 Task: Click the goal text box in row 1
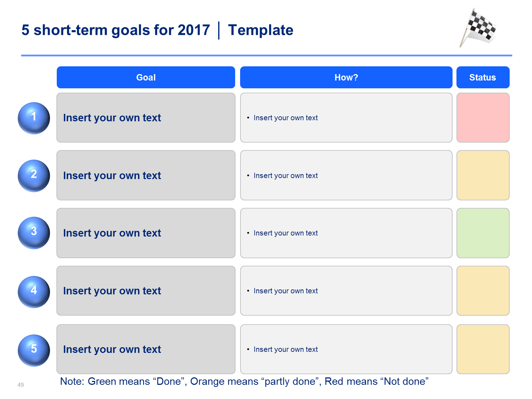tap(146, 118)
